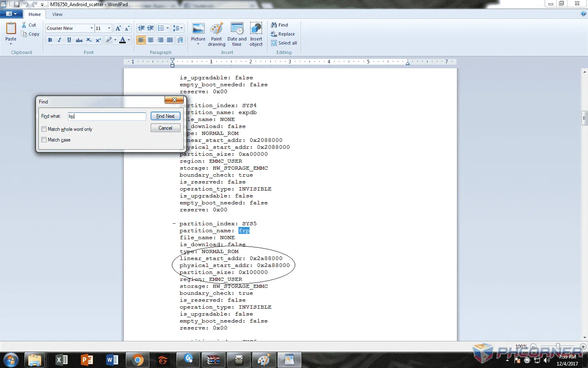Viewport: 588px width, 368px height.
Task: Toggle Bold formatting
Action: point(50,40)
